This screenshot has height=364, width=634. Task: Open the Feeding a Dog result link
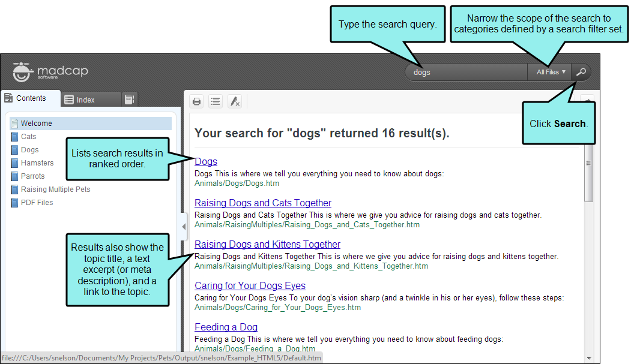[x=226, y=327]
